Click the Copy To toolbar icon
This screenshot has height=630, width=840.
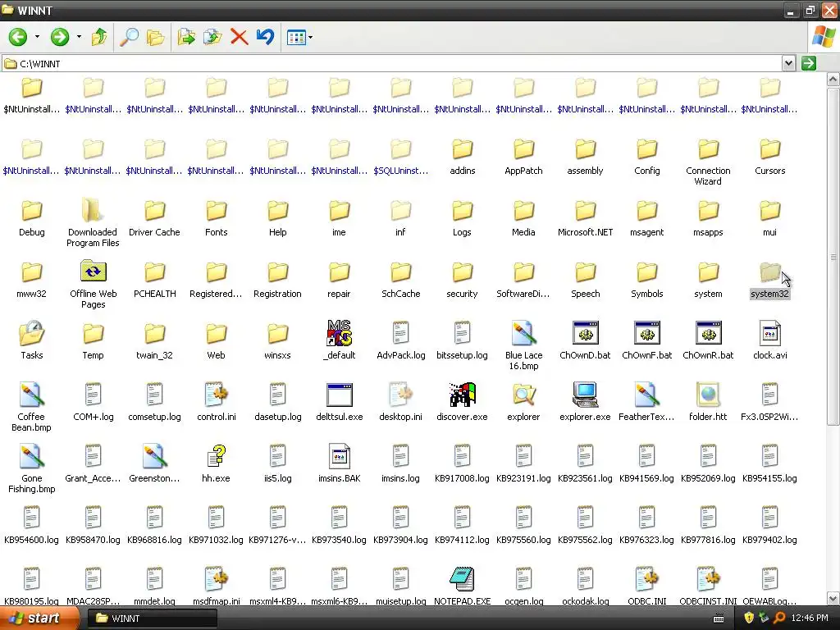pos(212,37)
